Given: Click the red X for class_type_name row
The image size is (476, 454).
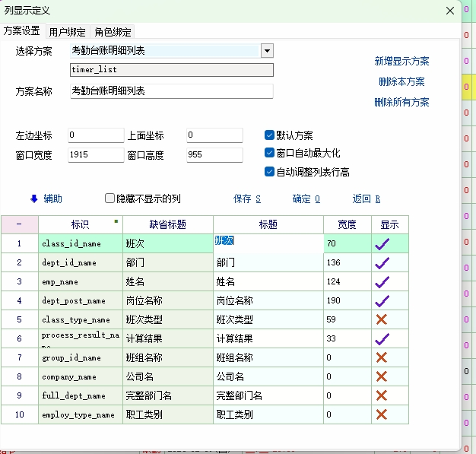Looking at the screenshot, I should (382, 319).
